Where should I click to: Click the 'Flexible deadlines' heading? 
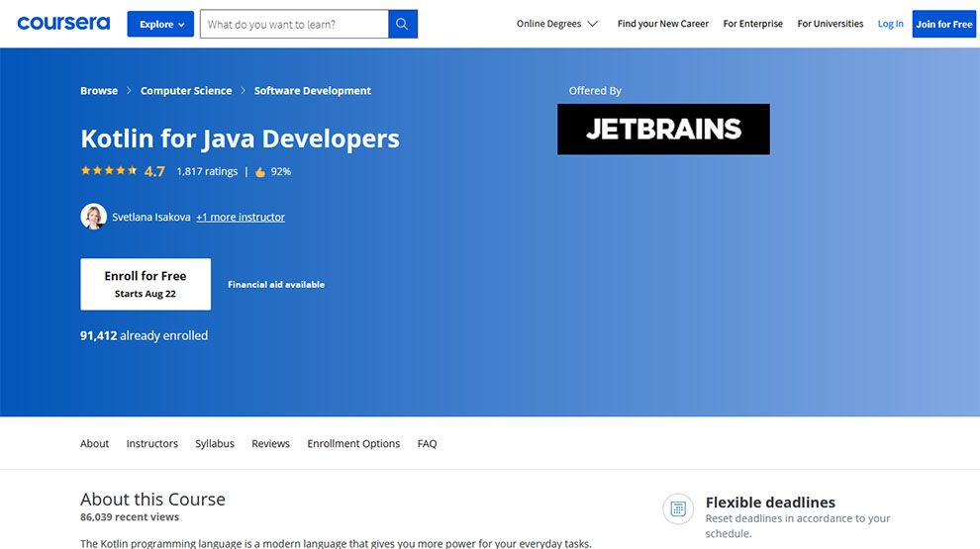[x=770, y=503]
